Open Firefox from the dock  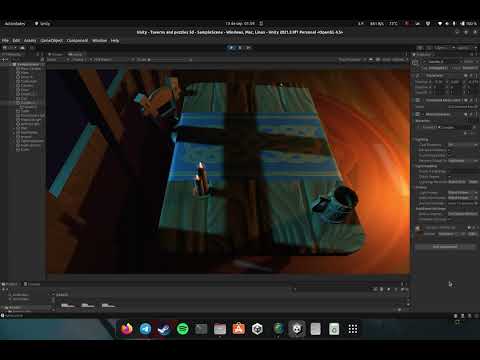[126, 329]
